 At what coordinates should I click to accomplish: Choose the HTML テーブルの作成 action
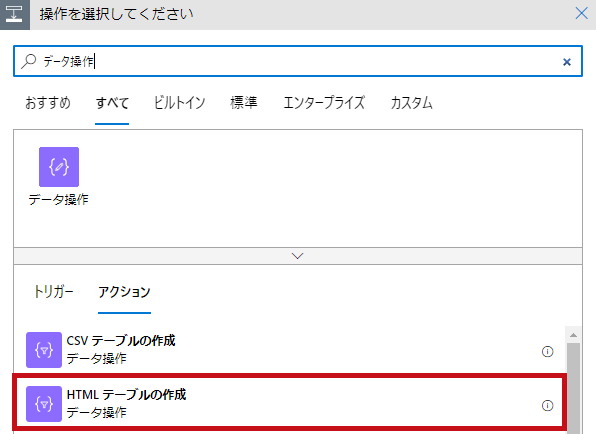[290, 402]
